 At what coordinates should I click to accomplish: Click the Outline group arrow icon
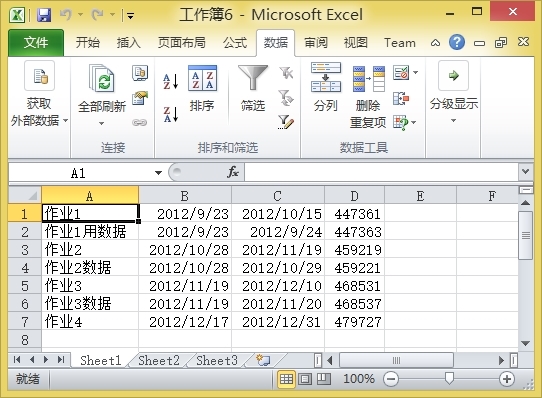point(454,76)
